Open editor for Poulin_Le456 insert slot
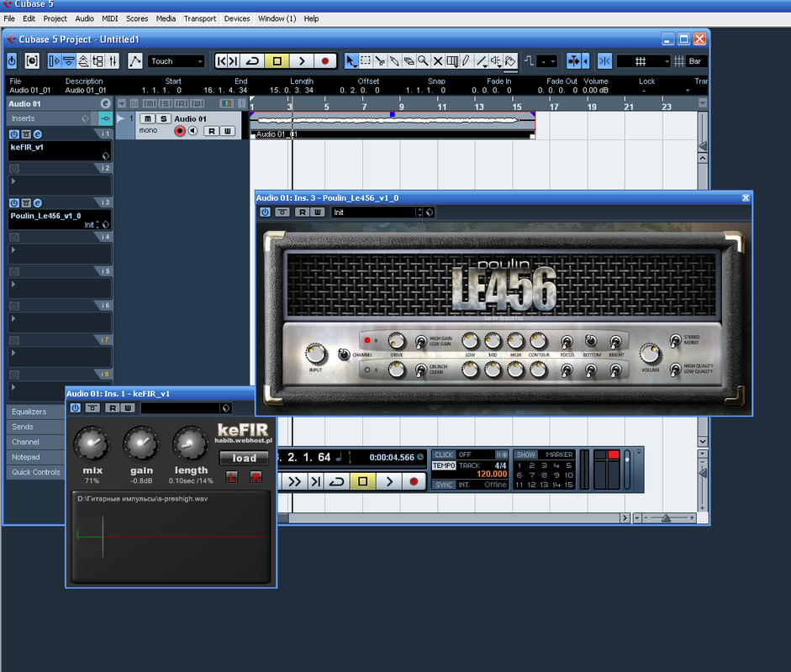The height and width of the screenshot is (672, 791). (x=37, y=203)
